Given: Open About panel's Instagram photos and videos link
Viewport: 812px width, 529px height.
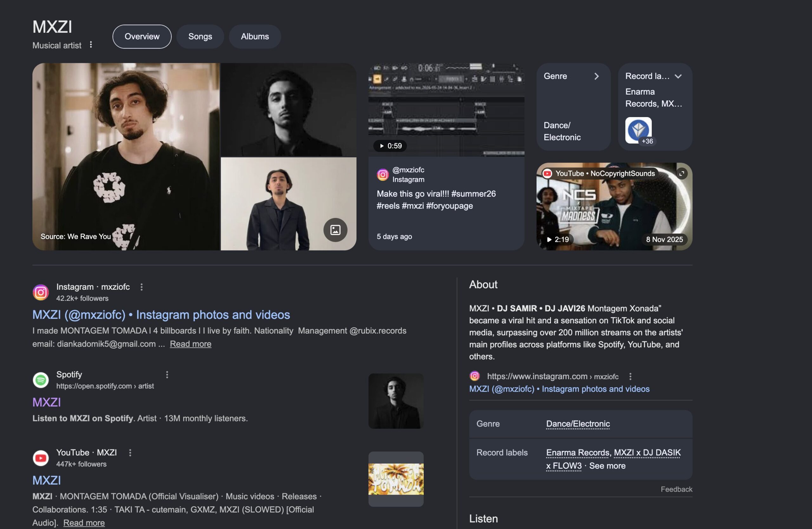Looking at the screenshot, I should click(x=559, y=389).
